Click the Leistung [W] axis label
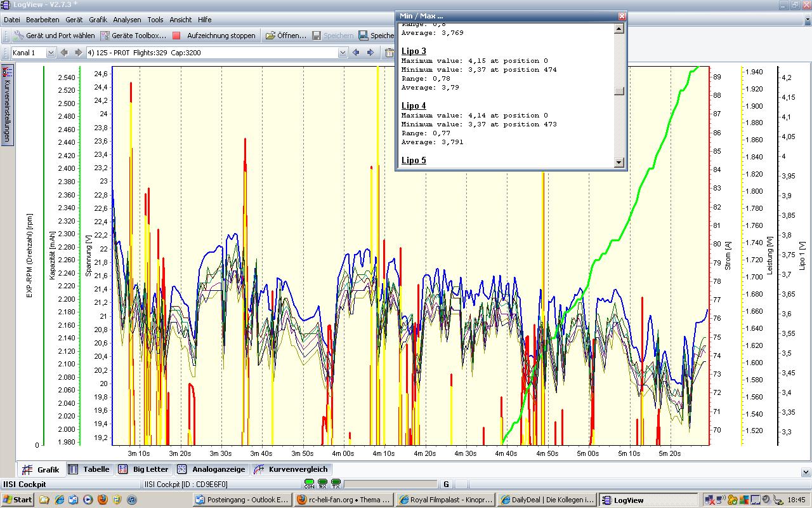The width and height of the screenshot is (812, 508). click(771, 255)
